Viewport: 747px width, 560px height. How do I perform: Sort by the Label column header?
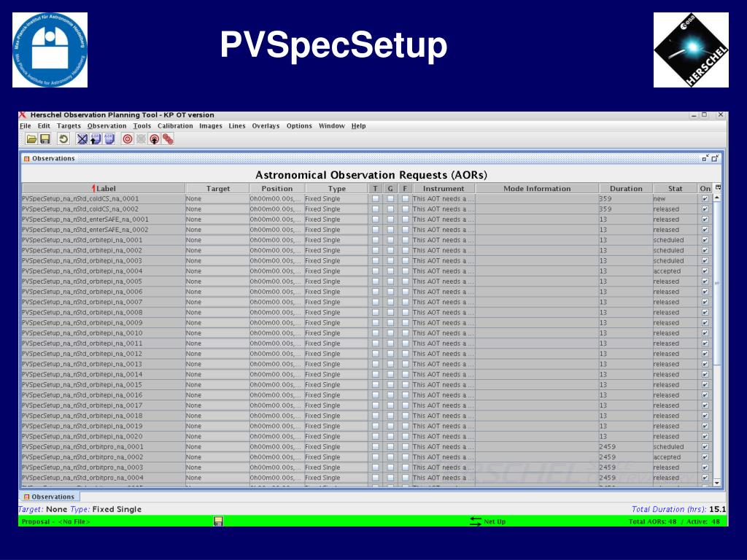click(104, 189)
